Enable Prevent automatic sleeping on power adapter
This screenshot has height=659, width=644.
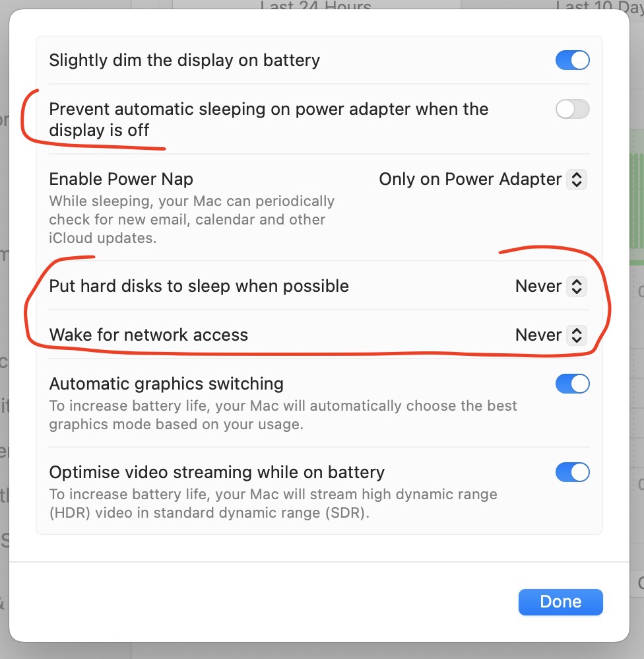572,110
